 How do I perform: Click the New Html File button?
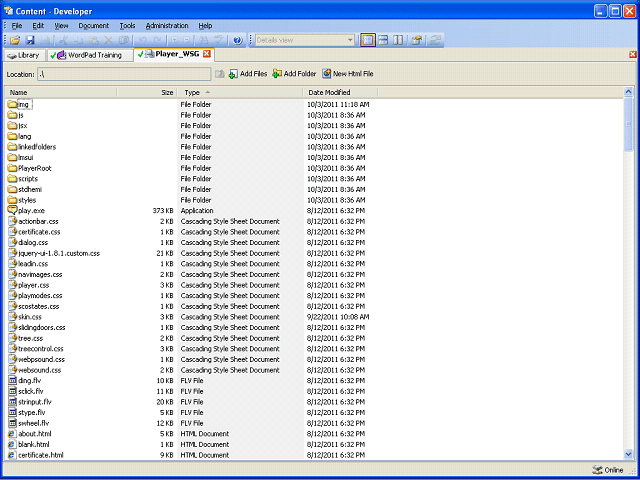pyautogui.click(x=348, y=74)
